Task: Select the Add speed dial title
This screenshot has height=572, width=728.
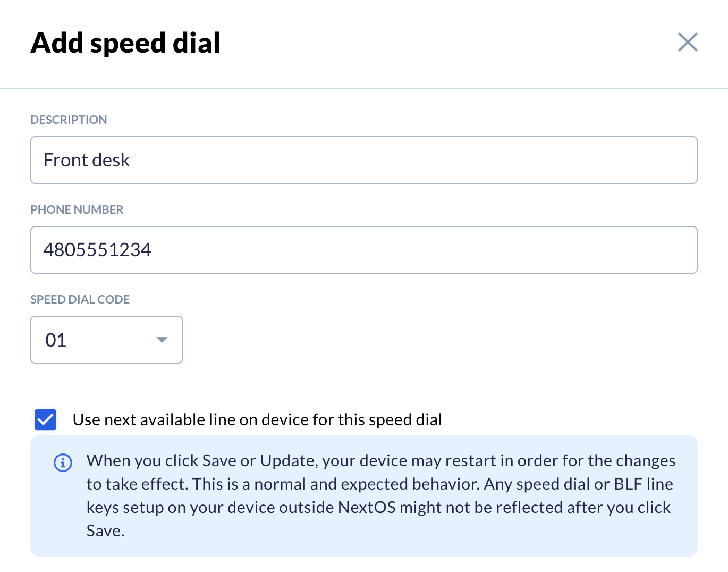Action: (125, 43)
